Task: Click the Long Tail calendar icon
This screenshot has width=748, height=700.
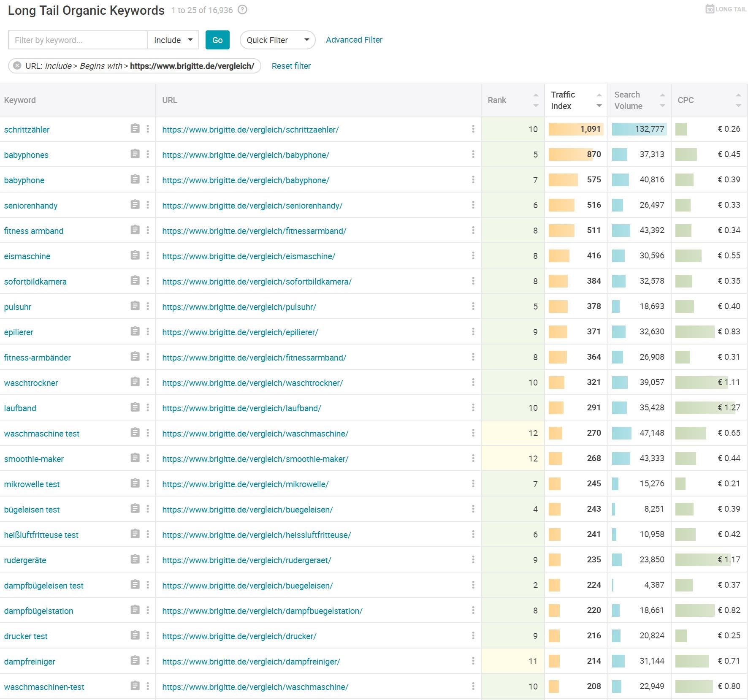Action: [710, 9]
